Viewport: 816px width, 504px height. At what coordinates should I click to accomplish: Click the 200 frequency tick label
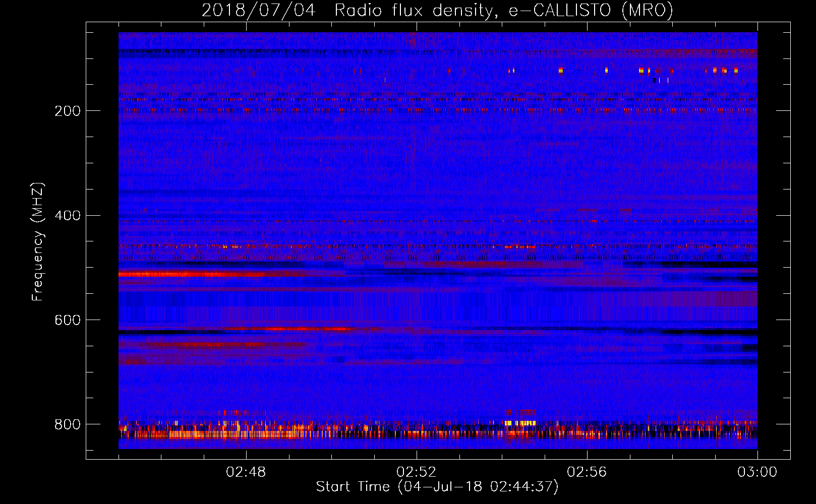pos(68,111)
